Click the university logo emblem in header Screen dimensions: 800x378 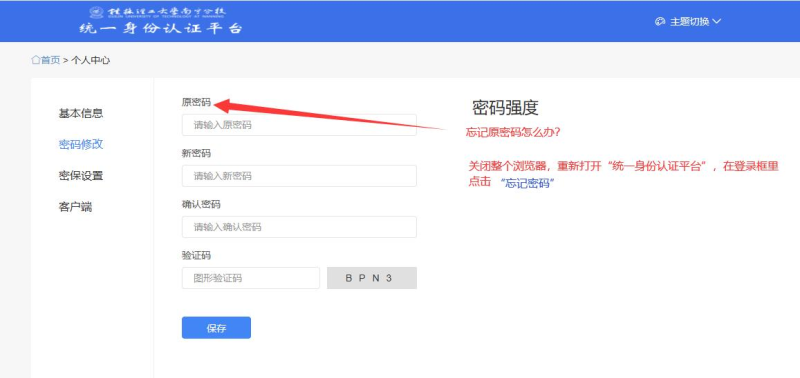point(96,12)
